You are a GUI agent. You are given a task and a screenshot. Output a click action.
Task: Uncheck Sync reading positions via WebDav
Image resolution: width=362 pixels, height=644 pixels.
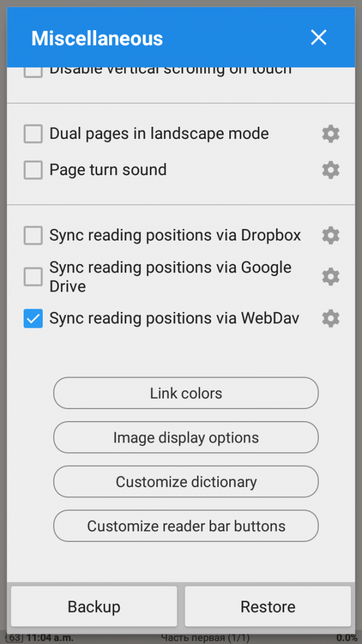click(x=33, y=318)
